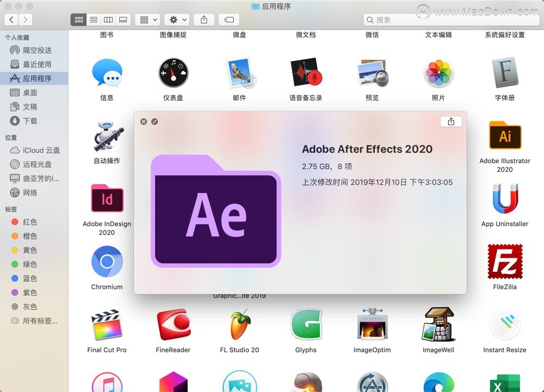
Task: Select the 文本编辑 app label
Action: tap(438, 35)
